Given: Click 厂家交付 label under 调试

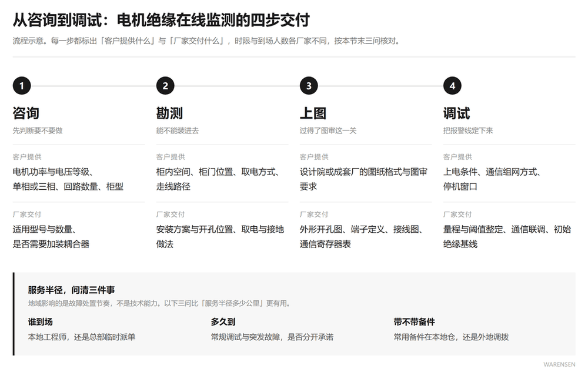Looking at the screenshot, I should pos(457,214).
